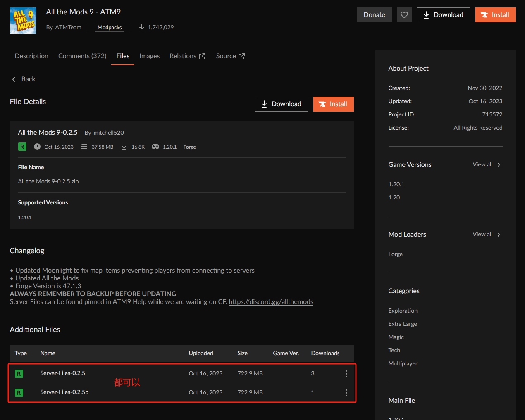Switch to the Description tab

pos(31,56)
